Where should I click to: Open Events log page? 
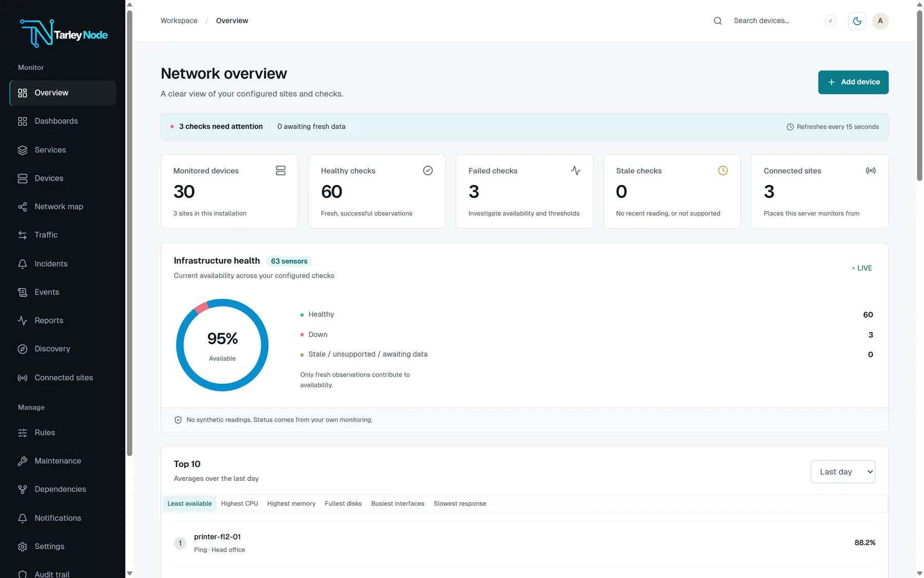tap(63, 292)
